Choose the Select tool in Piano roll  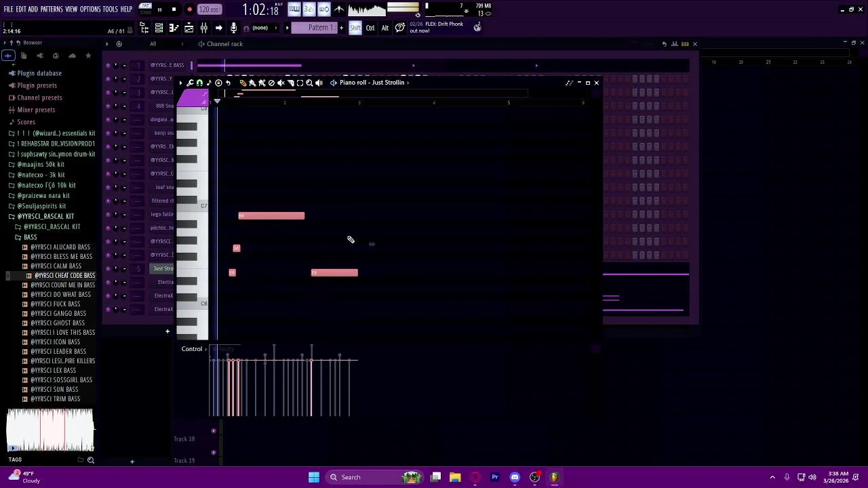[x=300, y=83]
